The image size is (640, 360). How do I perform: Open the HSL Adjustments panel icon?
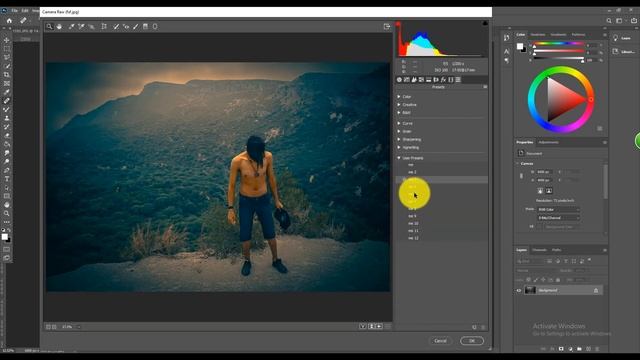pos(422,80)
